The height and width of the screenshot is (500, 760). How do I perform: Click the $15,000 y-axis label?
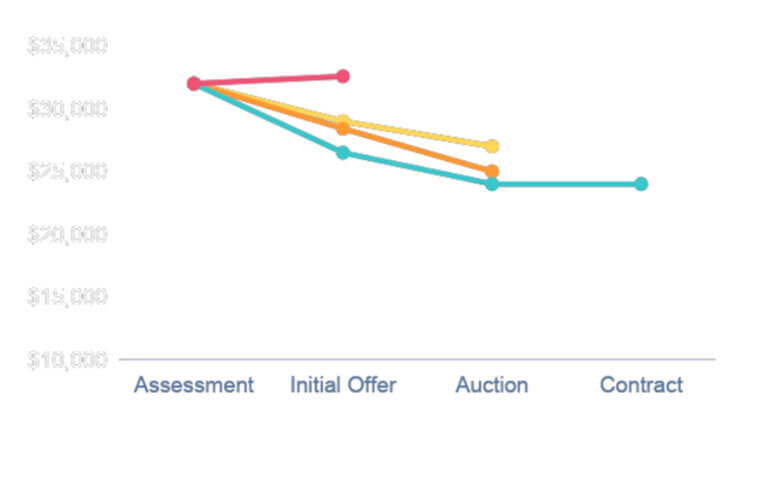67,297
